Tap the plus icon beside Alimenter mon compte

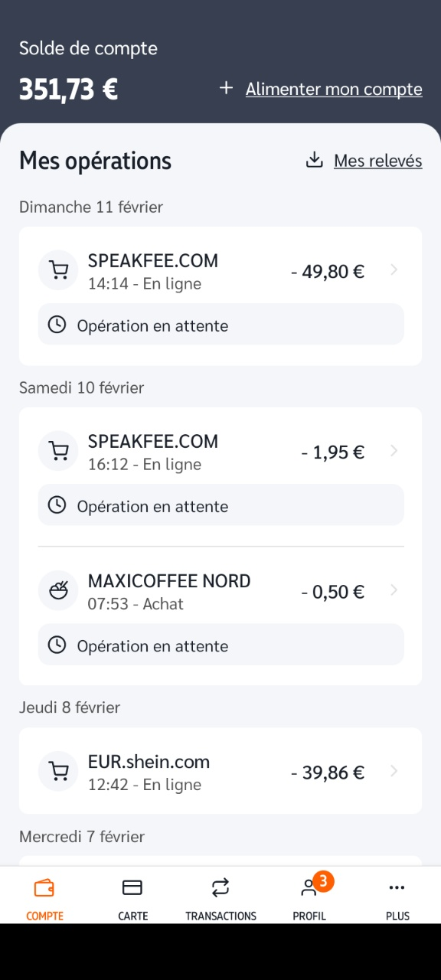pos(226,89)
